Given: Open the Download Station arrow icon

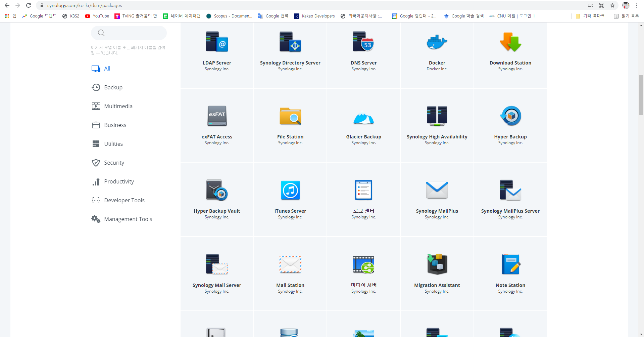Looking at the screenshot, I should (510, 42).
